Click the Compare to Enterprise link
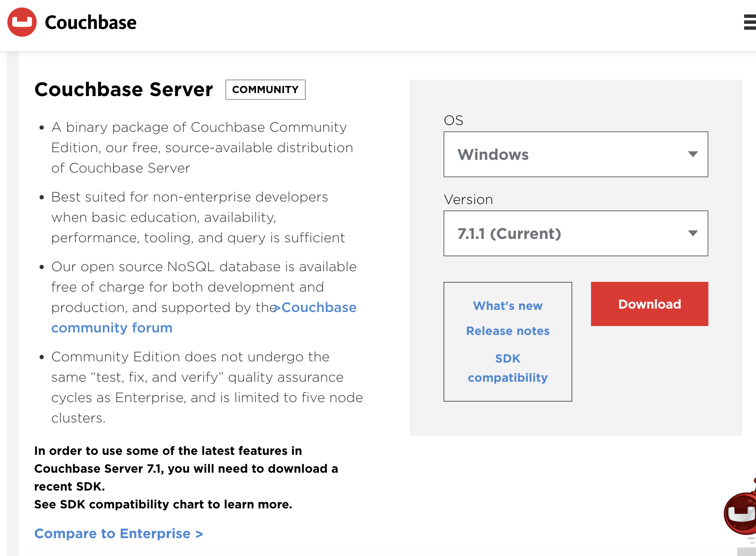This screenshot has width=756, height=556. click(119, 533)
